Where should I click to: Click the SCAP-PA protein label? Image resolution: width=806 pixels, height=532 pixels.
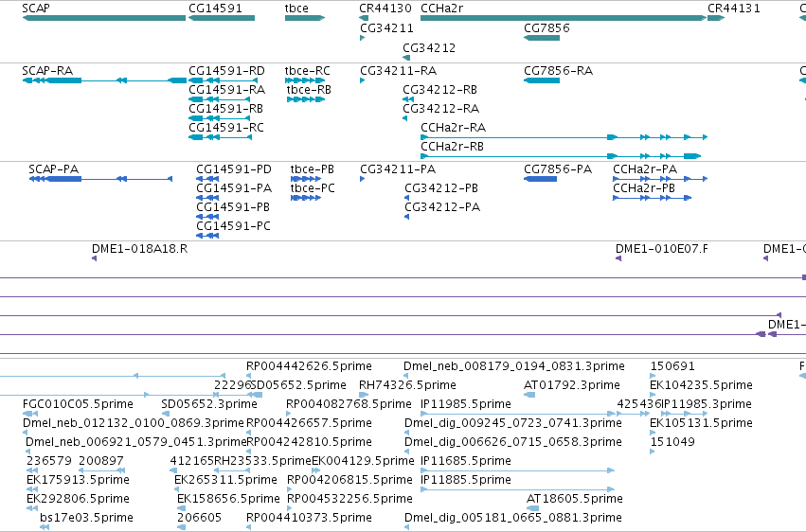[x=53, y=169]
